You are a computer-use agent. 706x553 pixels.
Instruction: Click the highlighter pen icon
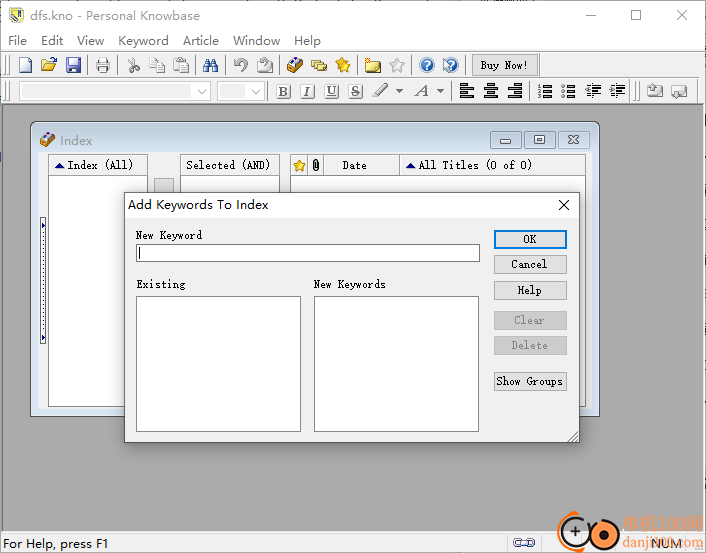[x=380, y=91]
